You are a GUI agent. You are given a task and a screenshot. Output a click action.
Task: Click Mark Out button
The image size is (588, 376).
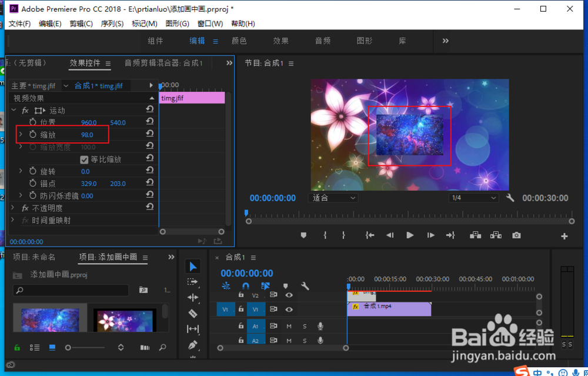tap(343, 235)
